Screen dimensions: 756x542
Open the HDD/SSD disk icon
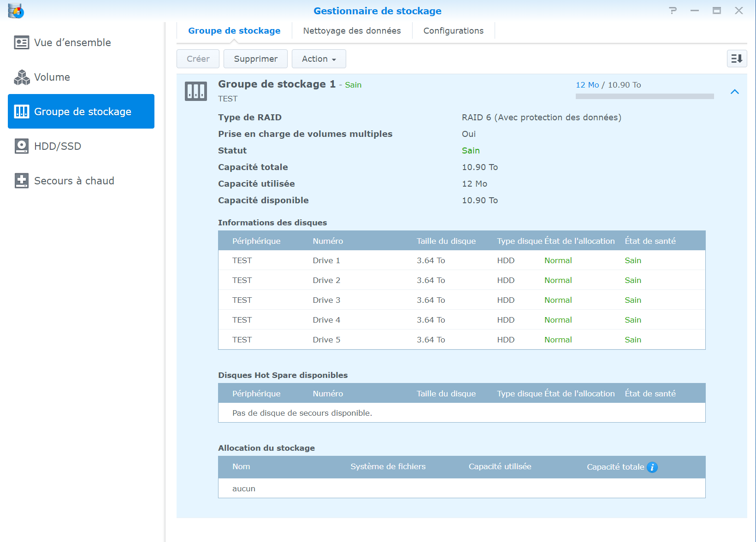pyautogui.click(x=22, y=146)
